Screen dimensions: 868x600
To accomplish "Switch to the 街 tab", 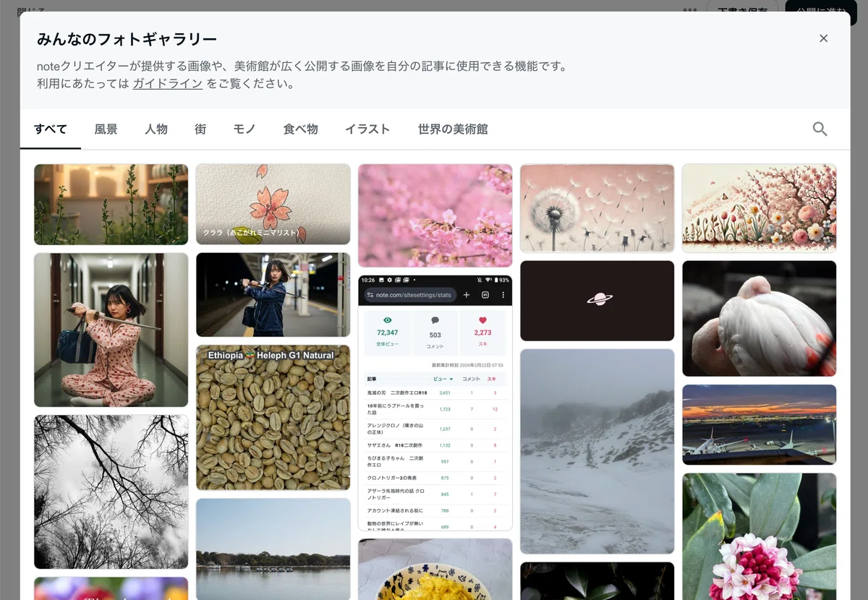I will pyautogui.click(x=200, y=129).
